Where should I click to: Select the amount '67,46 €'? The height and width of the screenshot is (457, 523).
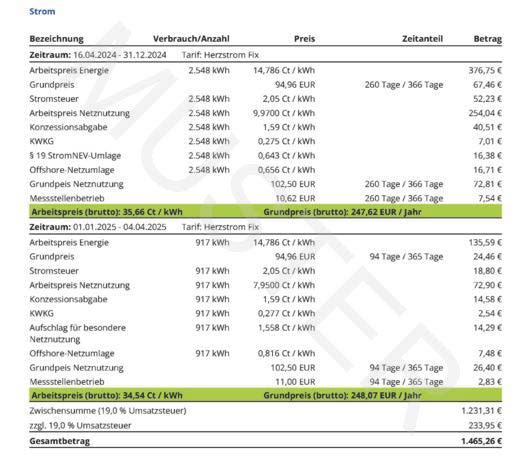pos(487,85)
